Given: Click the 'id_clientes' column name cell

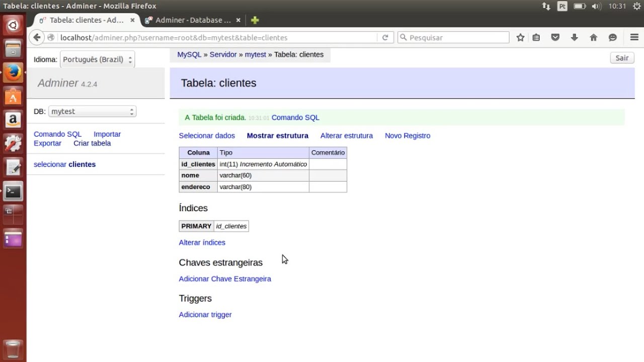Looking at the screenshot, I should (198, 164).
